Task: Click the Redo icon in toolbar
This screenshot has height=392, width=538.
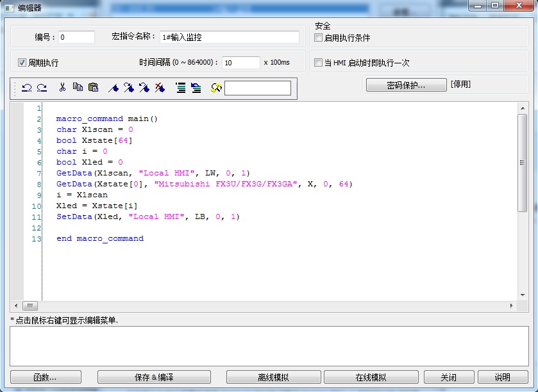Action: tap(42, 88)
